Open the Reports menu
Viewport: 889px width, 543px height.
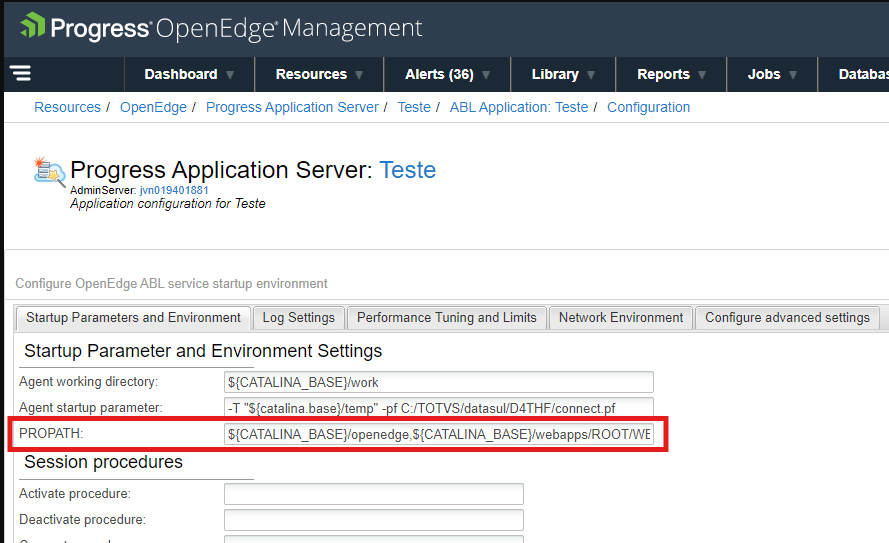pyautogui.click(x=663, y=74)
